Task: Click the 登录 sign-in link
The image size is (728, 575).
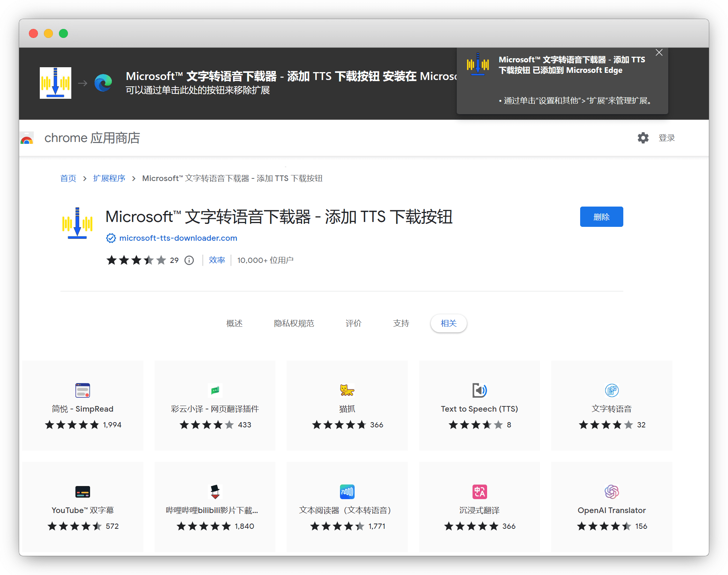Action: point(666,138)
